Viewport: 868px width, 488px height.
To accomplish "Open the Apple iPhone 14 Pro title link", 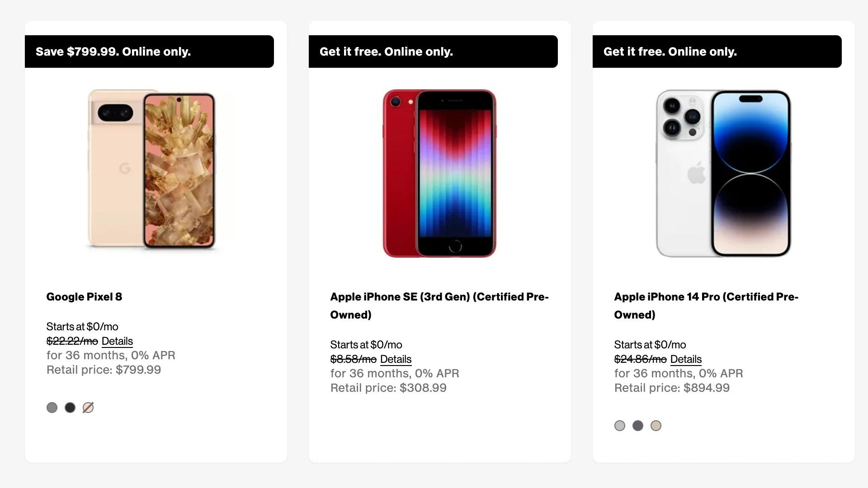I will point(706,305).
